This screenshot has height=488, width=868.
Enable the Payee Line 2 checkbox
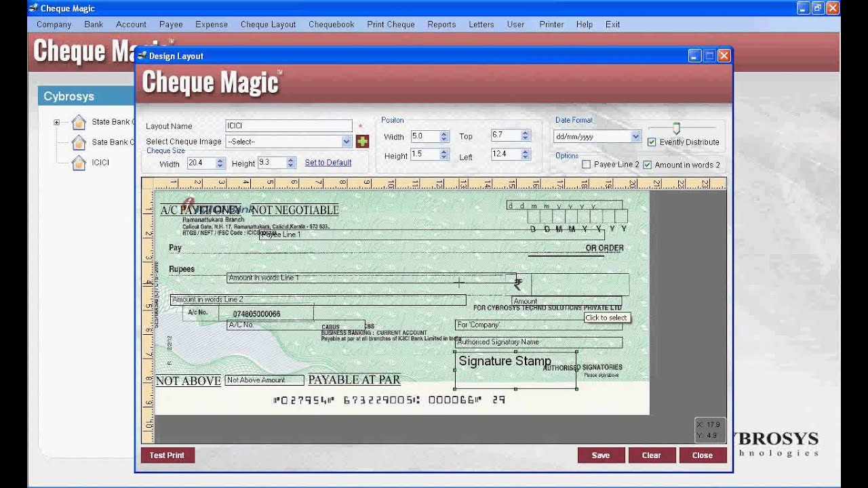[x=586, y=165]
